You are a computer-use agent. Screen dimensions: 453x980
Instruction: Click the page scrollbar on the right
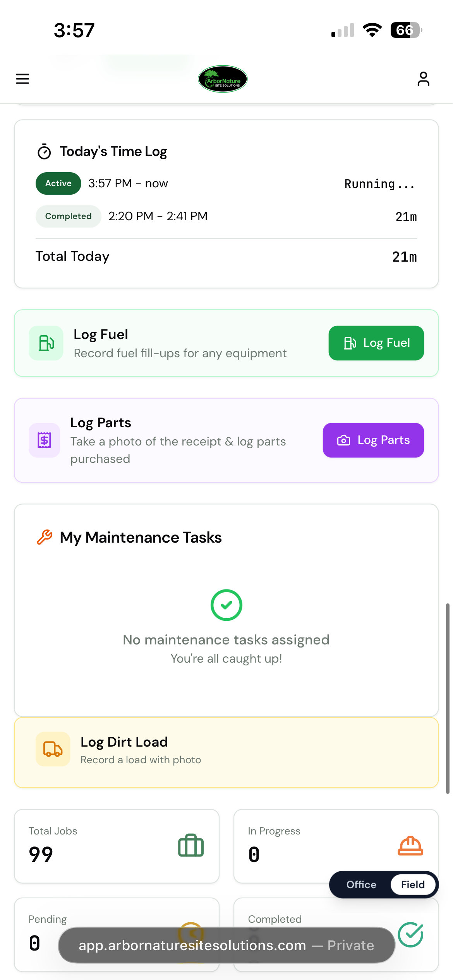click(448, 698)
